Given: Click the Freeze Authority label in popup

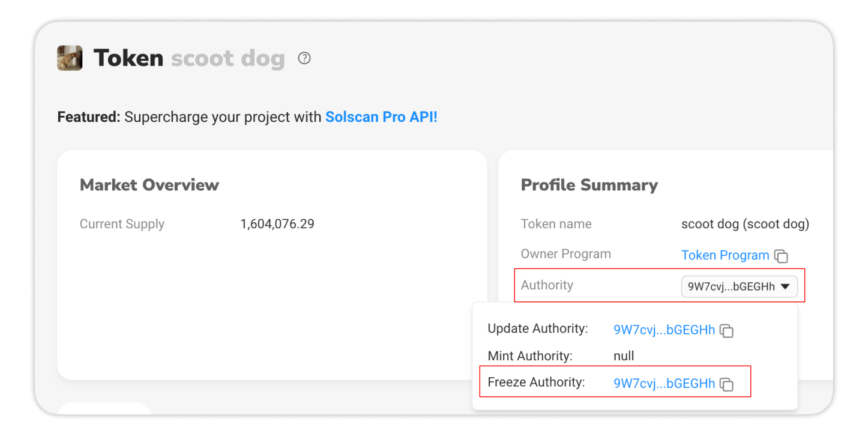Looking at the screenshot, I should 536,382.
